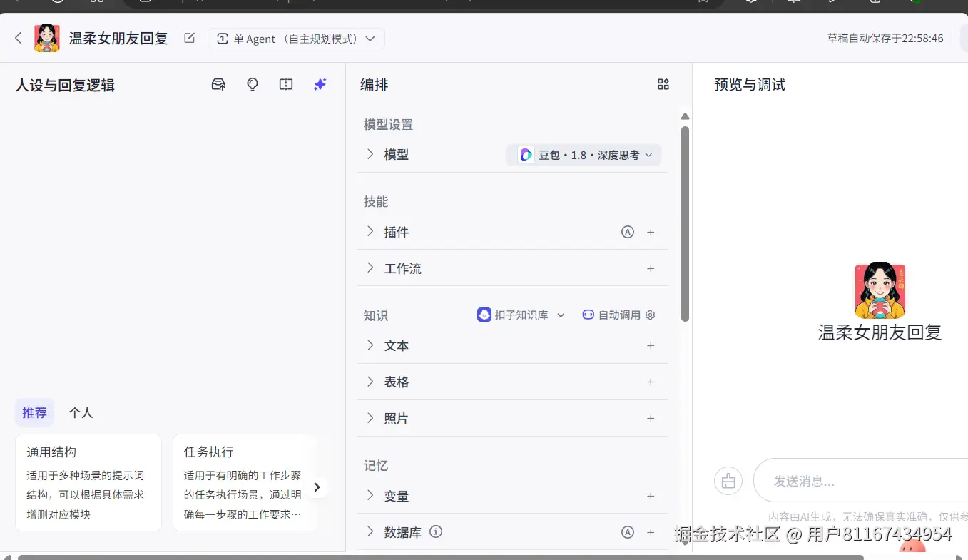
Task: Click the 编排 panel vertical scrollbar
Action: 686,223
